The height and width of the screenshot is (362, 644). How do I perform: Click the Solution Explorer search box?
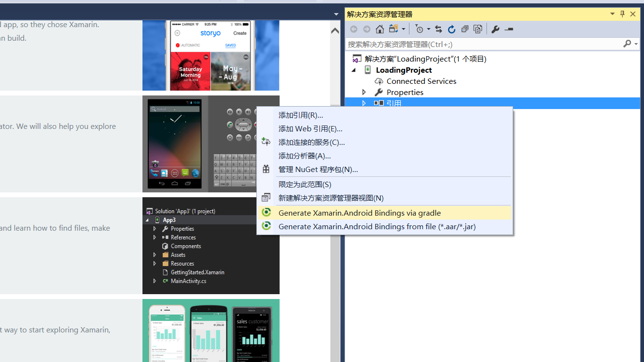point(485,44)
